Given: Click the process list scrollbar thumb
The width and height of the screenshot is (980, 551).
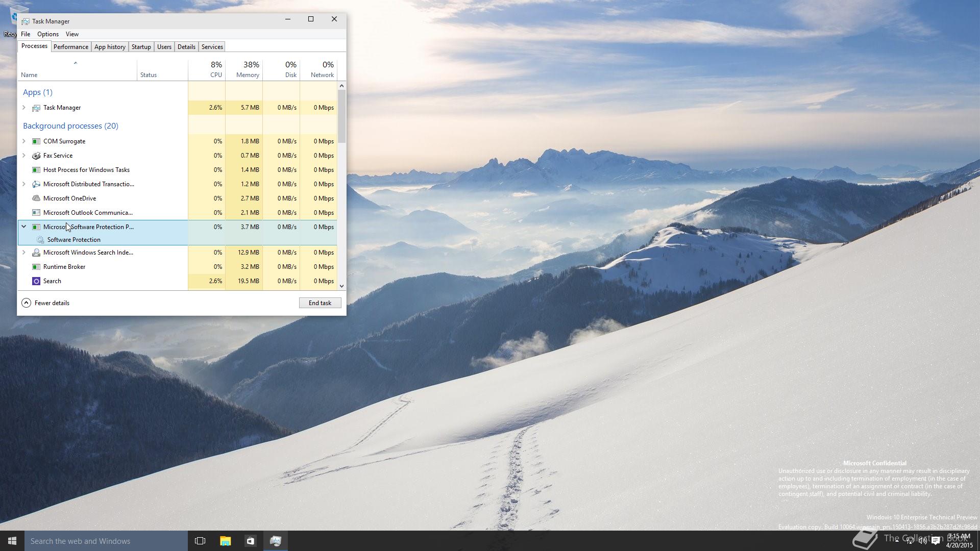Looking at the screenshot, I should [x=341, y=116].
